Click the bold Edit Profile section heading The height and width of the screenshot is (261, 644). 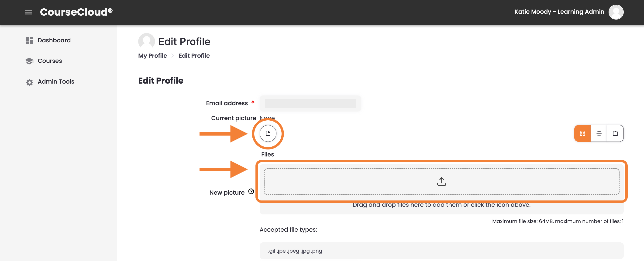click(x=161, y=80)
